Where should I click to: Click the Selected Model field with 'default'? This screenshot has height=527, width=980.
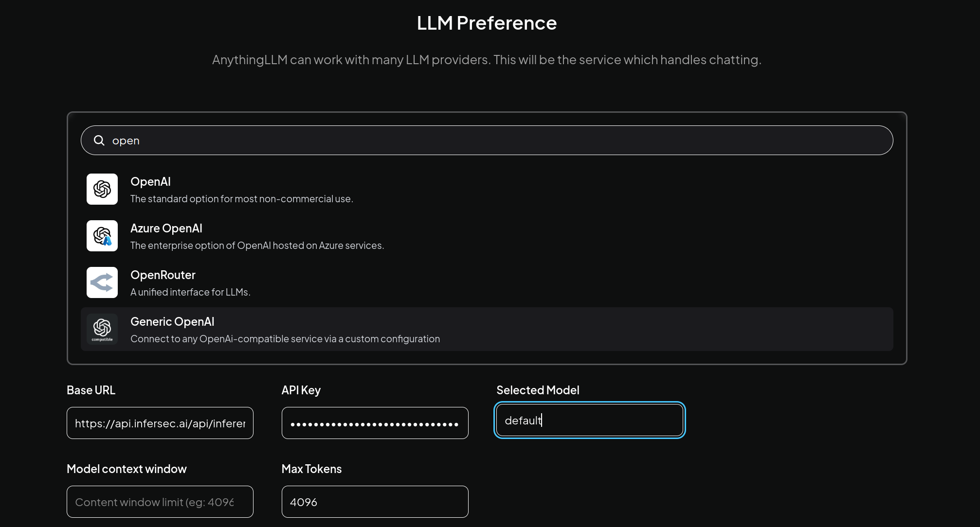pos(590,420)
